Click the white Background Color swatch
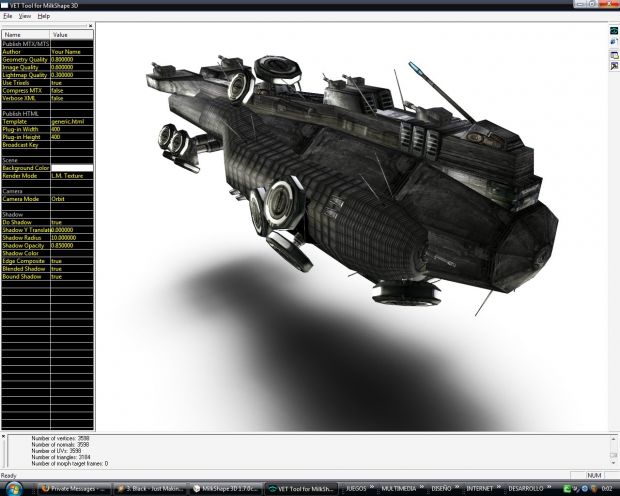The height and width of the screenshot is (496, 620). click(72, 168)
